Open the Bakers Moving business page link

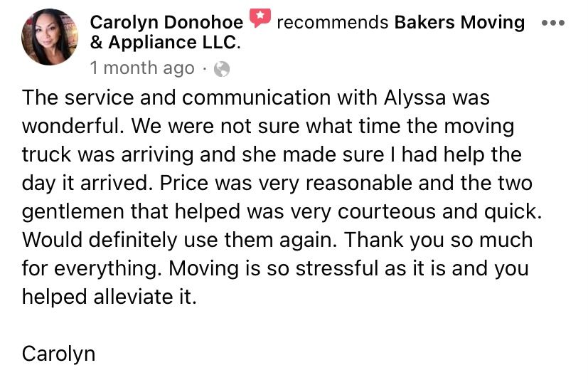point(459,22)
